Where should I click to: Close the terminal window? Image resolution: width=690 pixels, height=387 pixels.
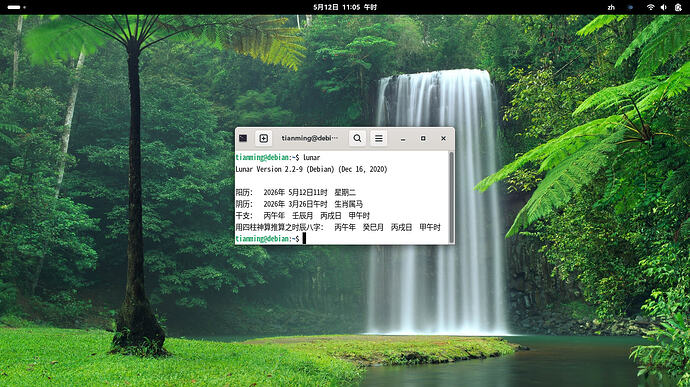click(443, 138)
